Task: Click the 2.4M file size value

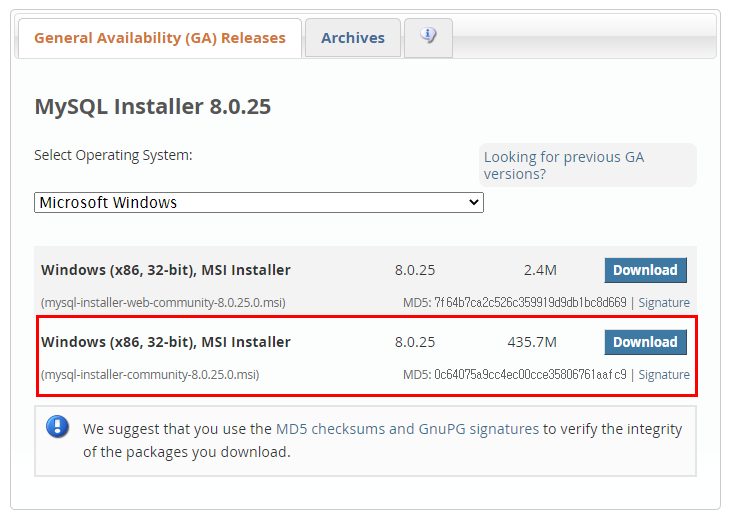Action: [540, 270]
